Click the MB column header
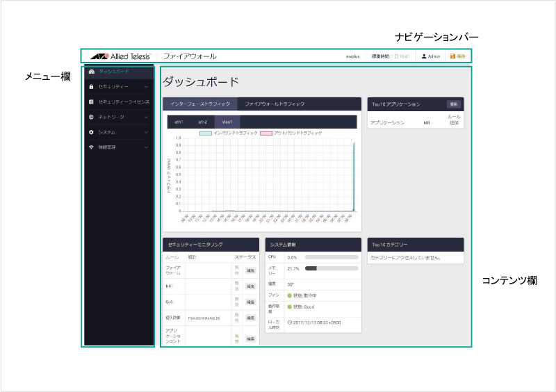The width and height of the screenshot is (556, 392). coord(427,123)
